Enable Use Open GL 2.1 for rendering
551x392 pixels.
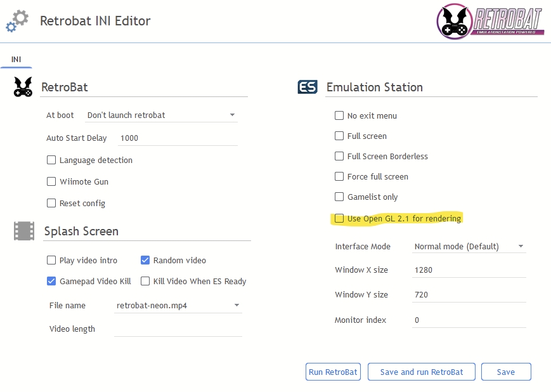coord(339,219)
